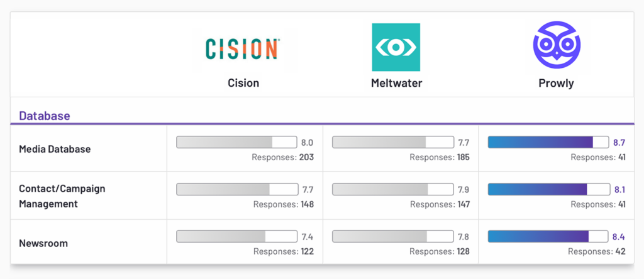Click the Contact/Campaign Management row label
The image size is (644, 279).
point(62,196)
